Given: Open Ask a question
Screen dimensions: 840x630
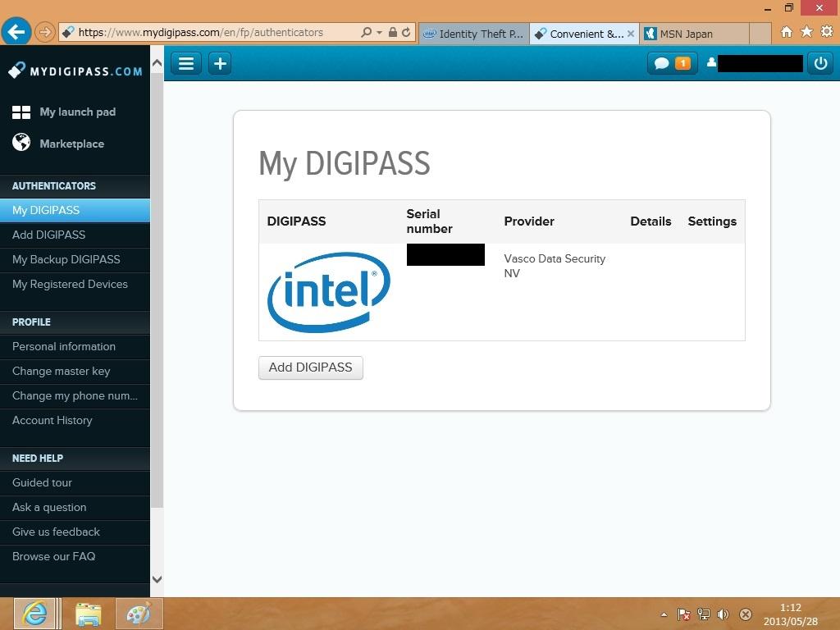Looking at the screenshot, I should pos(75,507).
